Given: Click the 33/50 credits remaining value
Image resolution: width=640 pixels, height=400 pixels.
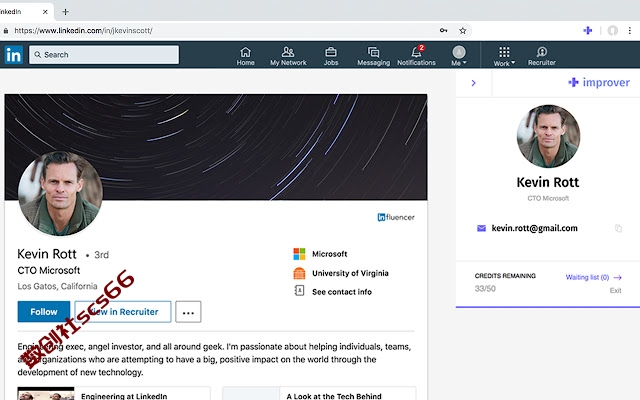Looking at the screenshot, I should pyautogui.click(x=485, y=289).
